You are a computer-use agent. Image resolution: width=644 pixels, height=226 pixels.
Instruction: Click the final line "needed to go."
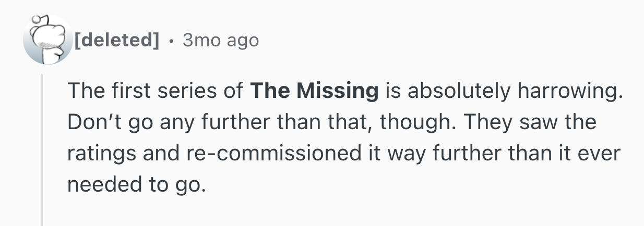coord(134,186)
